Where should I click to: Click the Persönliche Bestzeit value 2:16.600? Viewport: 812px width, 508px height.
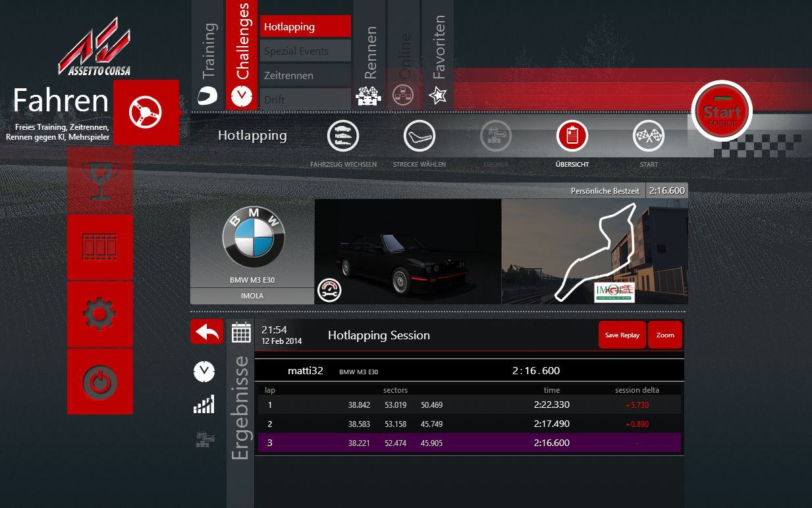pyautogui.click(x=666, y=190)
